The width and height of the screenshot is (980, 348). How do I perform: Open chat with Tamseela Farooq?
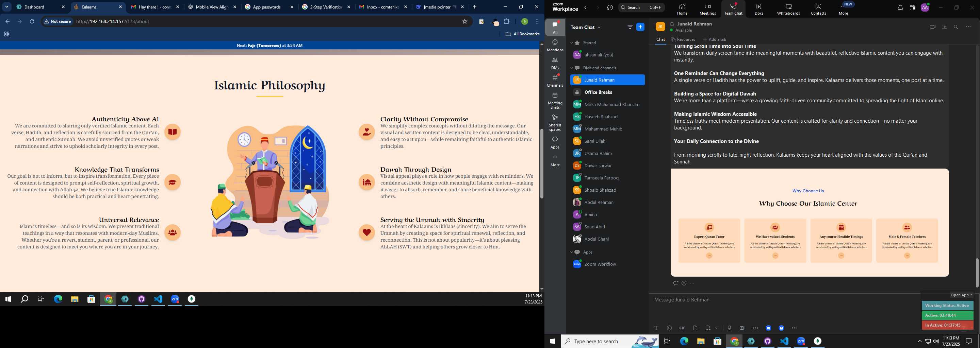[607, 178]
